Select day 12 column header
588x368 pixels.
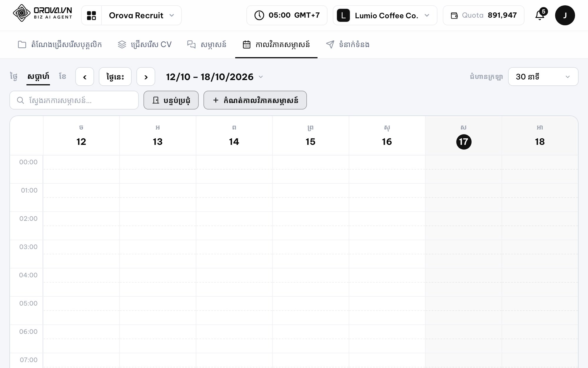click(x=81, y=136)
